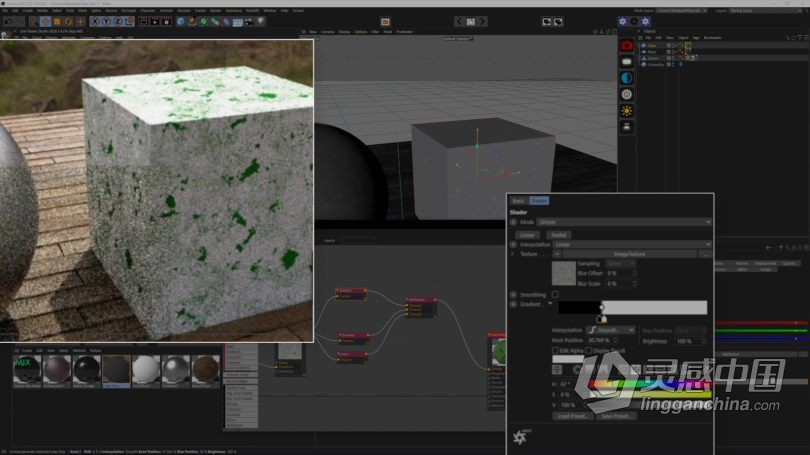Click the Cube primitive icon
The width and height of the screenshot is (810, 455).
[180, 22]
